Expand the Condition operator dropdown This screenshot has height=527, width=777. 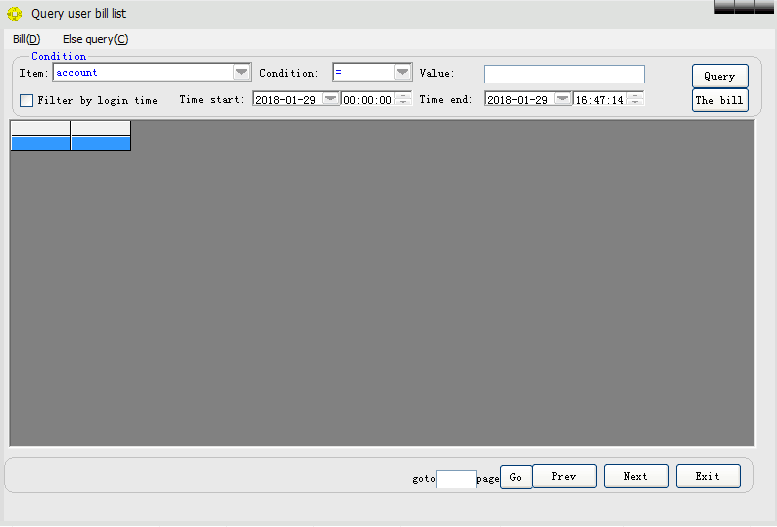click(x=402, y=72)
